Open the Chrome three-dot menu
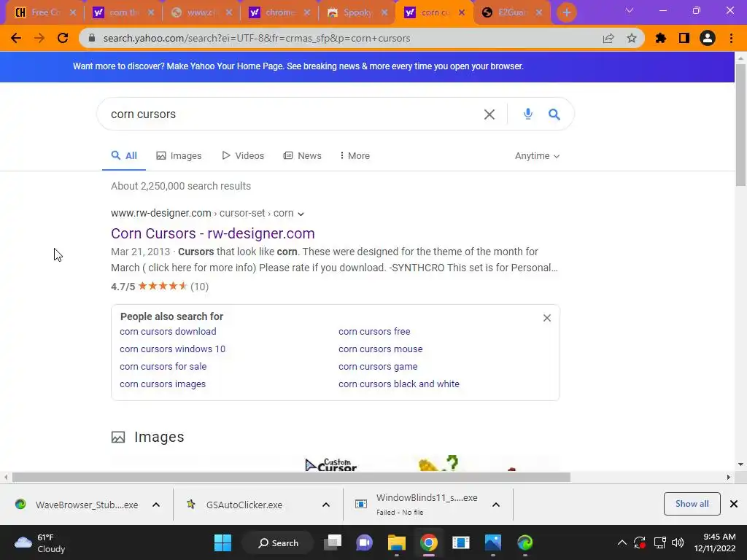 coord(731,38)
